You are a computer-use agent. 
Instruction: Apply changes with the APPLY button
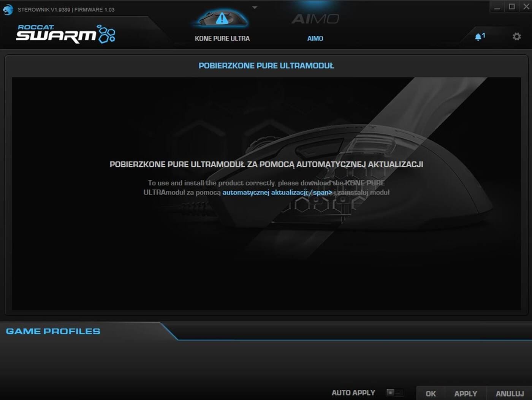coord(466,394)
